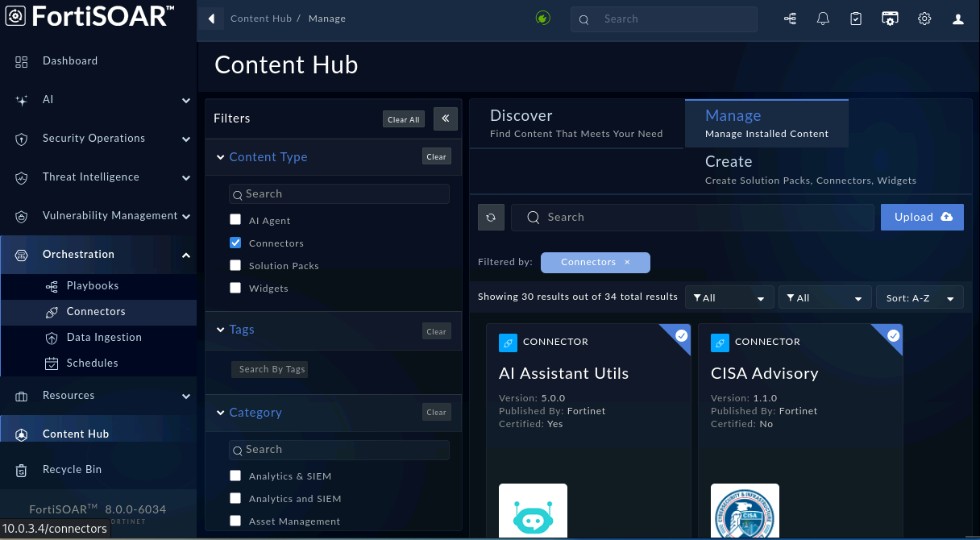This screenshot has height=540, width=980.
Task: Open the playbook execution tree icon
Action: (x=791, y=19)
